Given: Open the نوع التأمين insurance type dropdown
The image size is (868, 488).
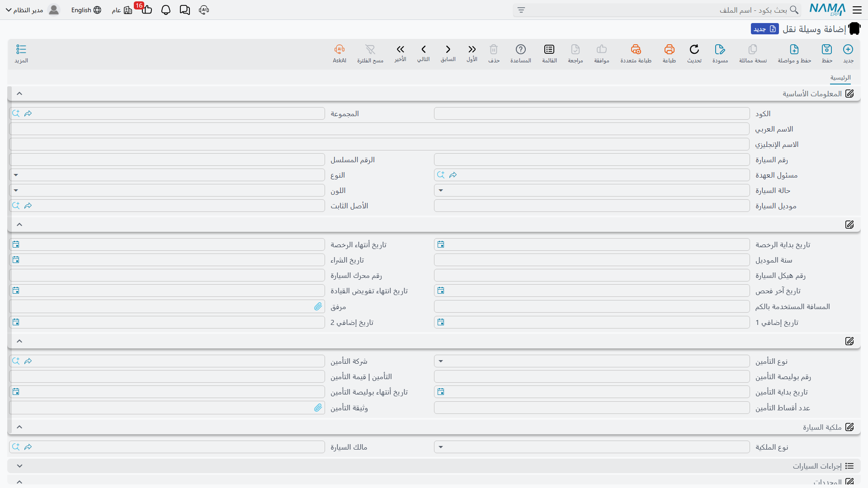Looking at the screenshot, I should click(x=441, y=361).
